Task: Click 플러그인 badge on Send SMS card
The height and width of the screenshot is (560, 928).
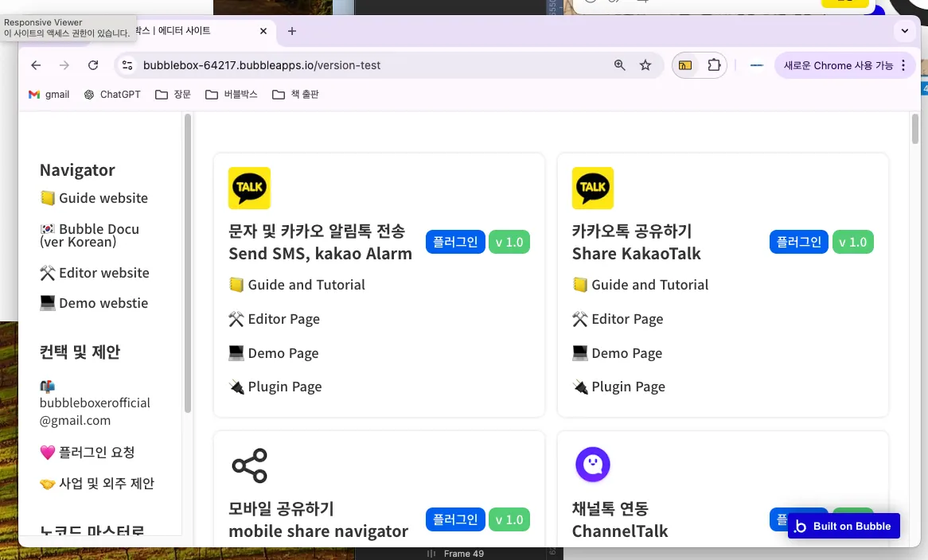Action: (455, 242)
